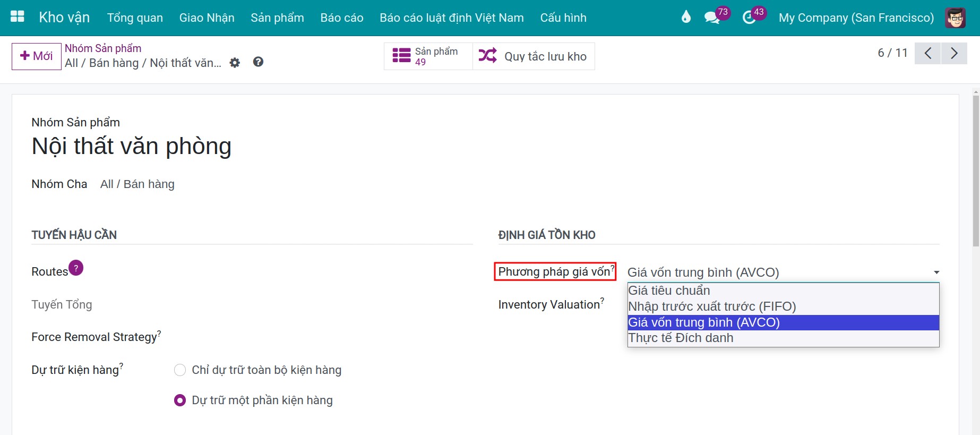Click the Force Removal Strategy label

(94, 337)
